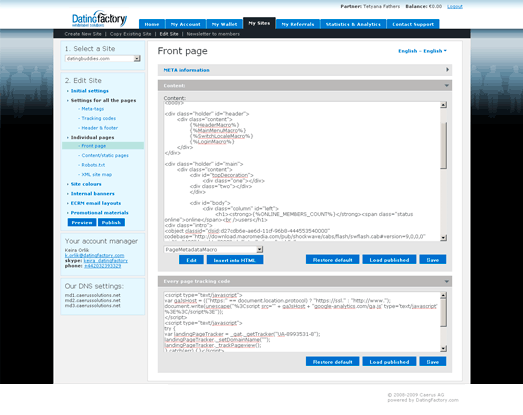Open Tracking codes settings page
Screen dimensions: 523x415
[x=99, y=118]
